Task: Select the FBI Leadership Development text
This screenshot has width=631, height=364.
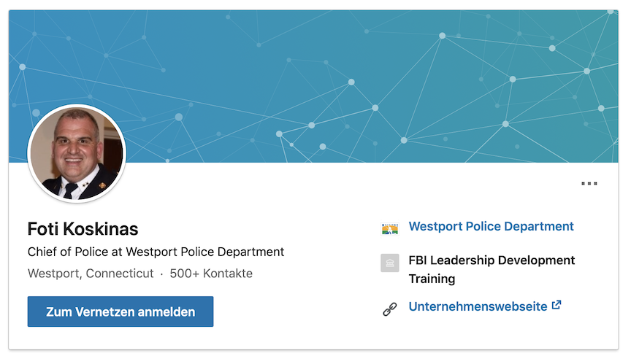Action: click(x=492, y=260)
